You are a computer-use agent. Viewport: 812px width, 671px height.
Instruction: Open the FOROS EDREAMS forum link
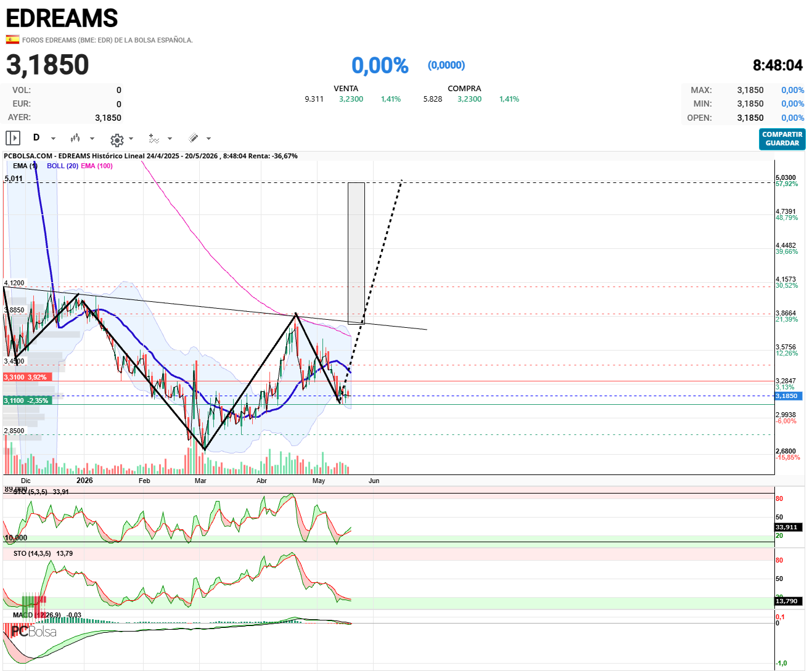tap(107, 40)
